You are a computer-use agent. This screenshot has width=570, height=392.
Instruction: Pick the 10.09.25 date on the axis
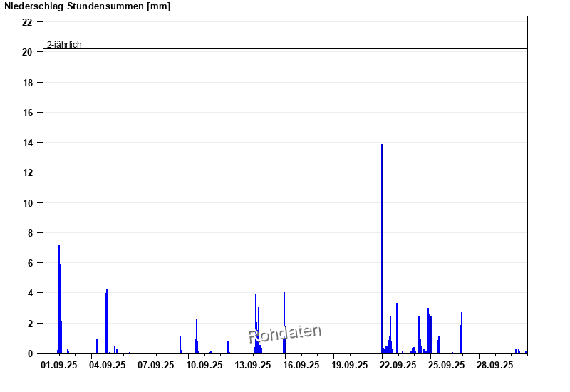(x=204, y=365)
